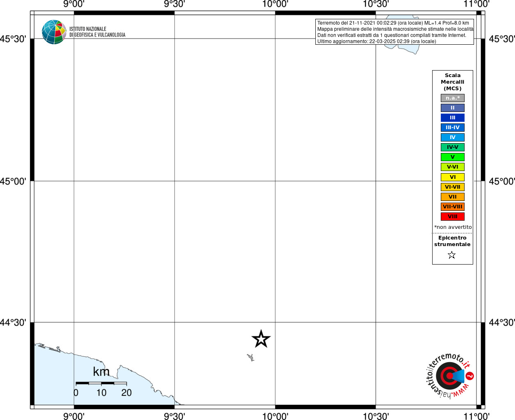The height and width of the screenshot is (420, 515).
Task: Click the '20' scale bar value
Action: click(x=126, y=393)
